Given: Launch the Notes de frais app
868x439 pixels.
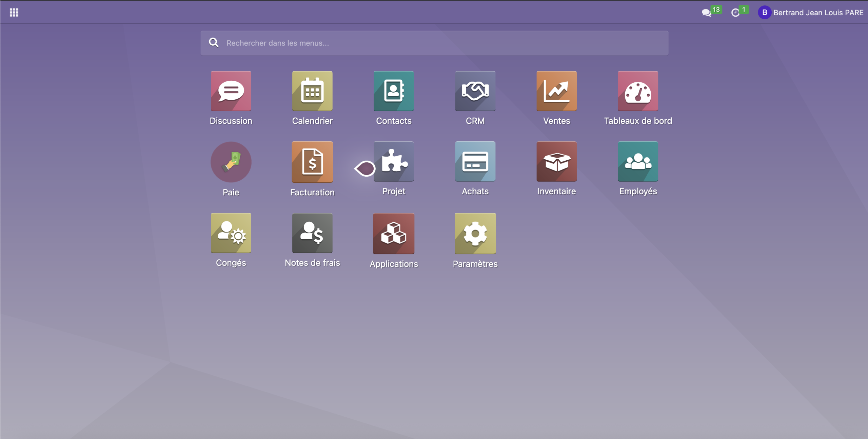Looking at the screenshot, I should (x=312, y=233).
